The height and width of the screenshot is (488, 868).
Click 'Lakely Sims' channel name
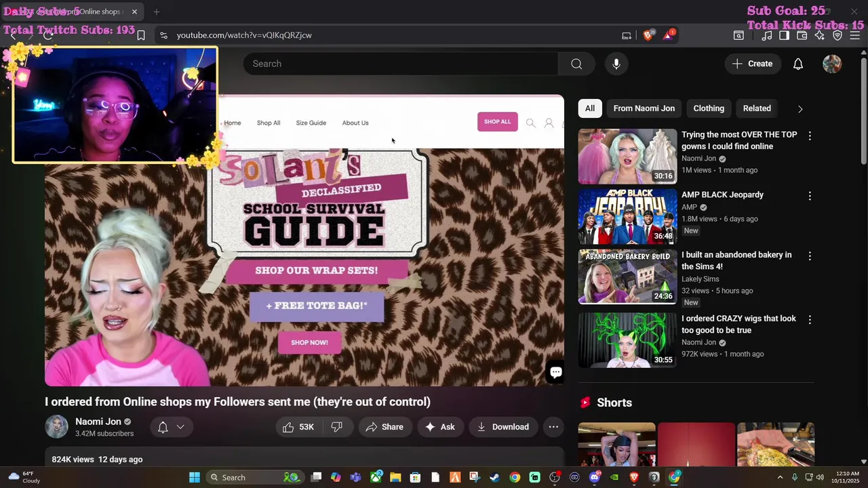[x=701, y=279]
